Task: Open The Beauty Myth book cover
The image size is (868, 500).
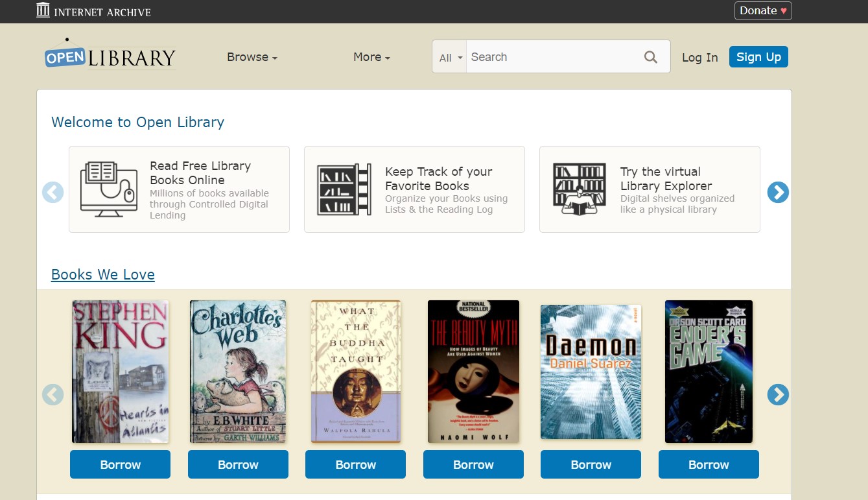Action: (x=473, y=372)
